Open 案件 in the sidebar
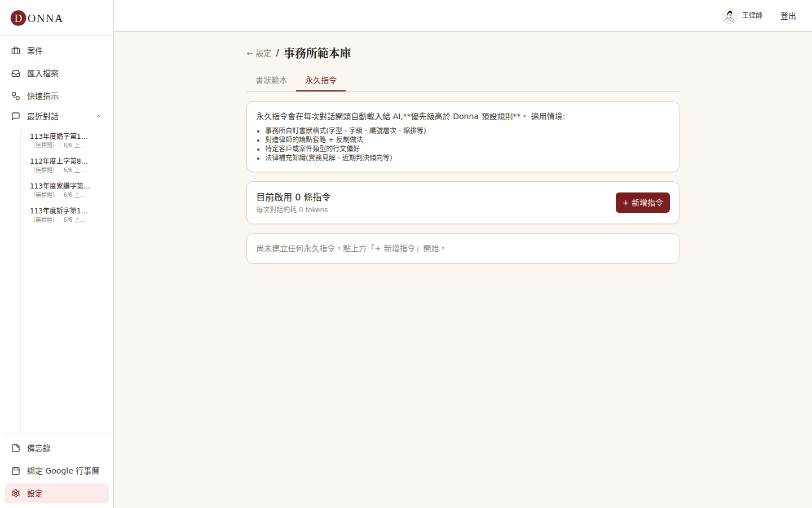 point(56,51)
